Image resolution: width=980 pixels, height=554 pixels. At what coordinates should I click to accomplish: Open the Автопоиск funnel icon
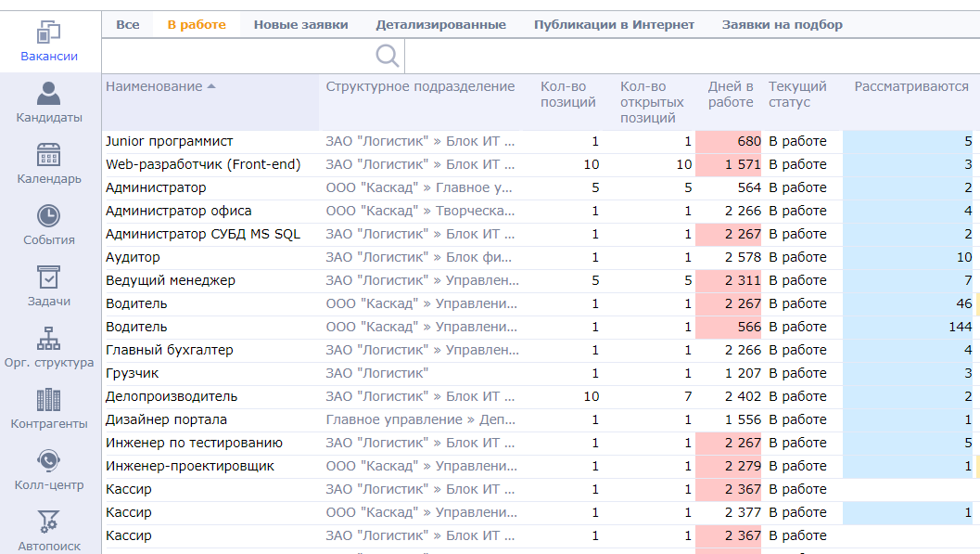[49, 522]
